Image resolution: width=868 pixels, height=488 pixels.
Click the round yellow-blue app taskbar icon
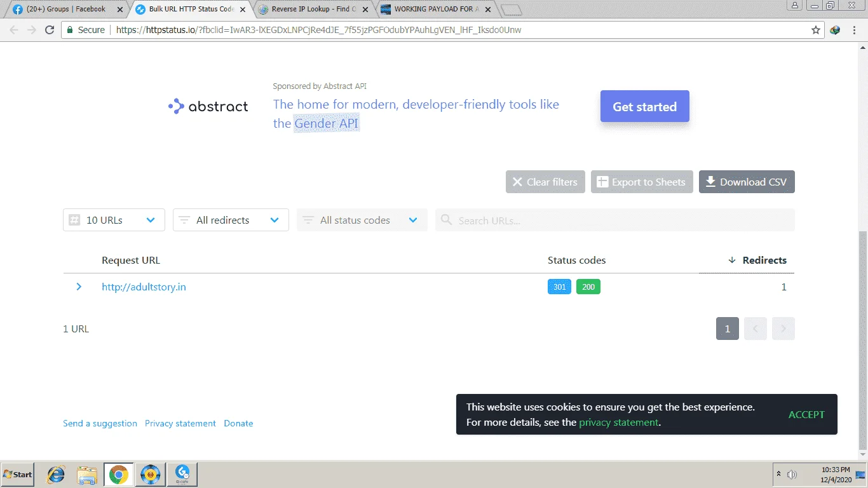[150, 475]
